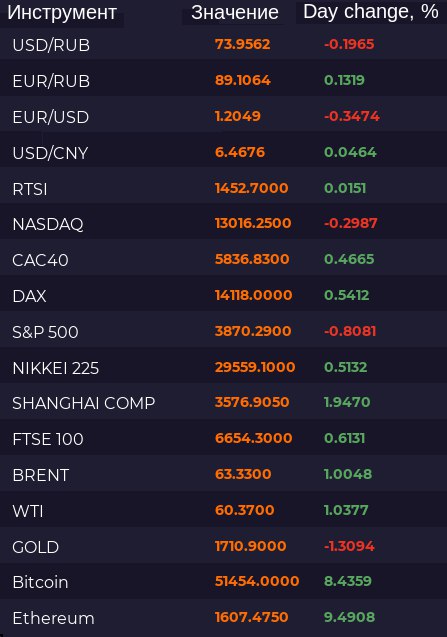Open the RTSI index entry
Image resolution: width=447 pixels, height=637 pixels.
pyautogui.click(x=224, y=188)
